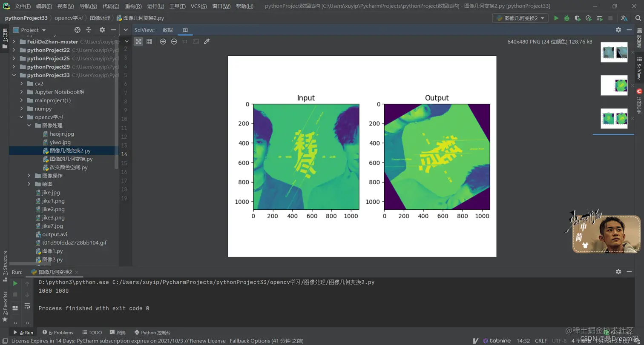644x345 pixels.
Task: Collapse the pythonProject33 project folder
Action: pos(14,75)
